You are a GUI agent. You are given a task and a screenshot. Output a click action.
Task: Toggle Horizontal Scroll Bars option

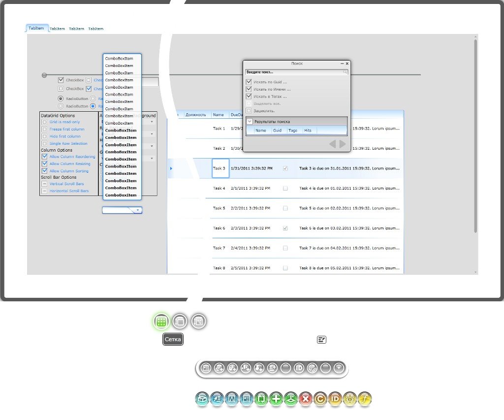point(44,191)
